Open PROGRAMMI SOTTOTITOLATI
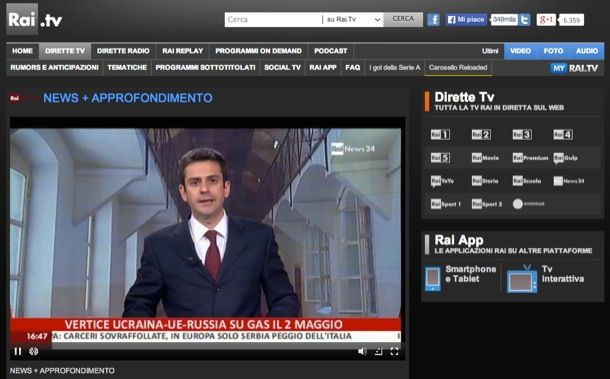Viewport: 610px width, 379px height. (x=205, y=68)
